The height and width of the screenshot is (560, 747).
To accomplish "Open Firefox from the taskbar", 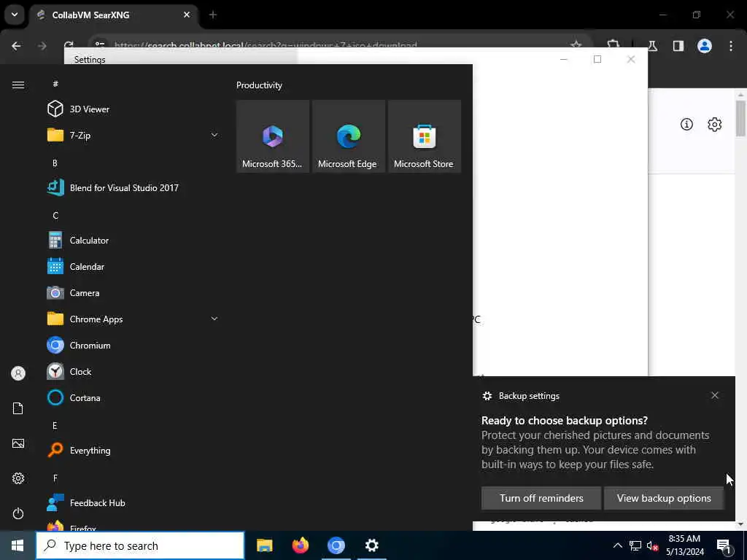I will (x=300, y=545).
